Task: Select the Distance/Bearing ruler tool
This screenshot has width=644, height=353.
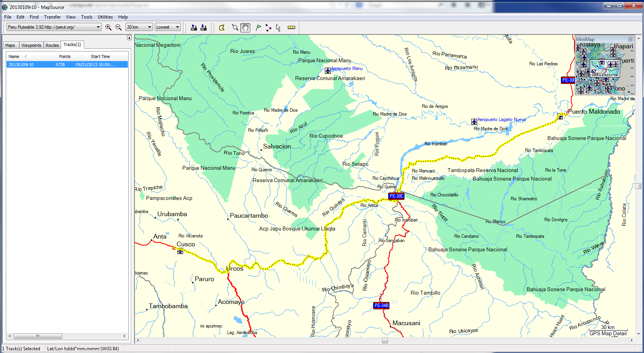Action: (291, 27)
